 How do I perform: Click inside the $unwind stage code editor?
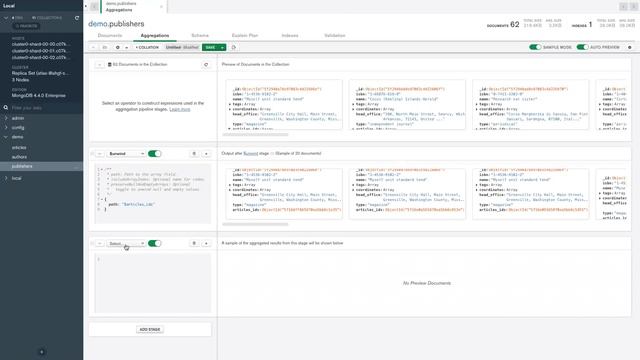click(x=153, y=194)
